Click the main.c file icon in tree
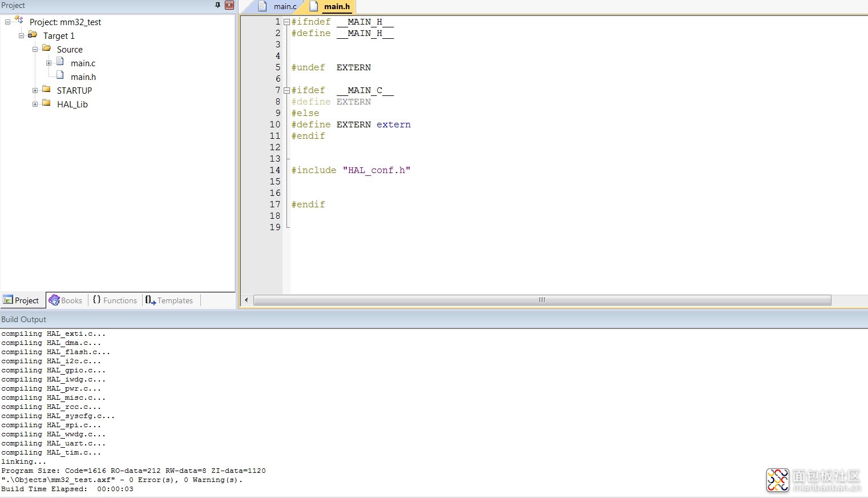Screen dimensions: 868x498 60,62
